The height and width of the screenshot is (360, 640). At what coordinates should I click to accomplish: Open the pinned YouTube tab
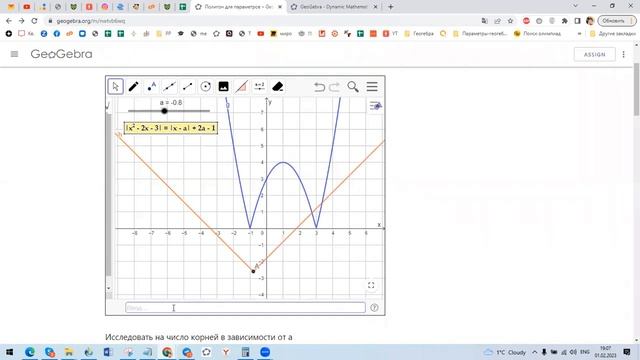click(27, 7)
